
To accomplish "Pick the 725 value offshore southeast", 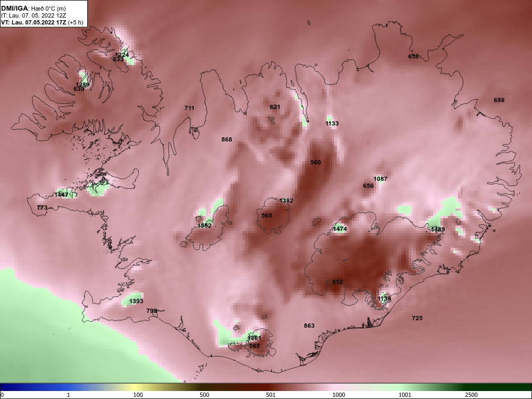I will pos(417,318).
